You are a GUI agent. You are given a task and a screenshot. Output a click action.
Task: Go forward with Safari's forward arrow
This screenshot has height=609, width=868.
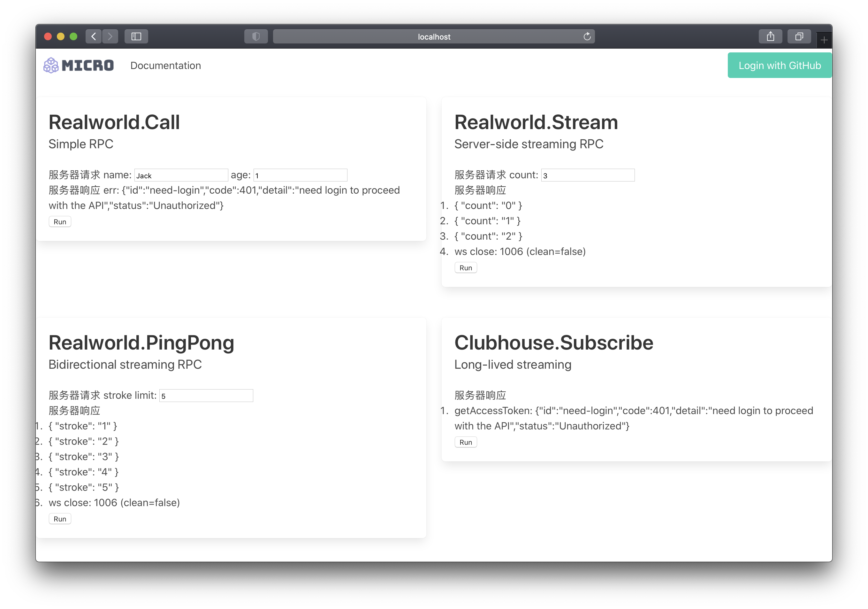pyautogui.click(x=110, y=36)
